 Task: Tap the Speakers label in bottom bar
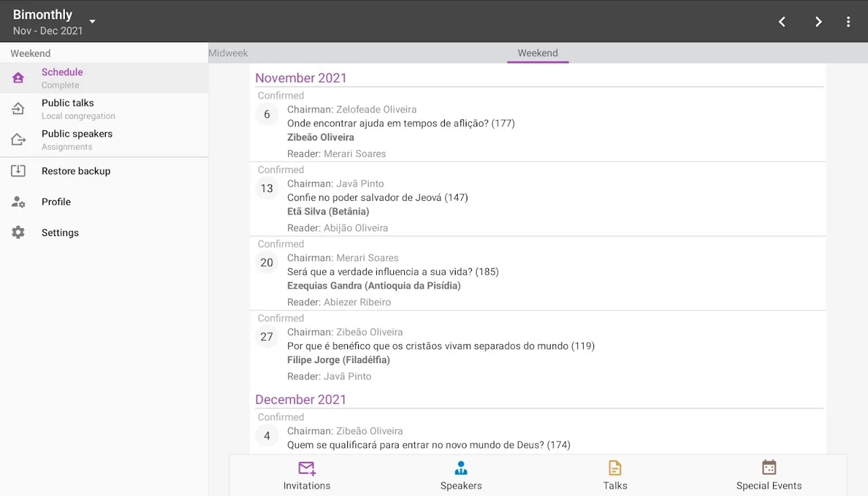pyautogui.click(x=461, y=486)
